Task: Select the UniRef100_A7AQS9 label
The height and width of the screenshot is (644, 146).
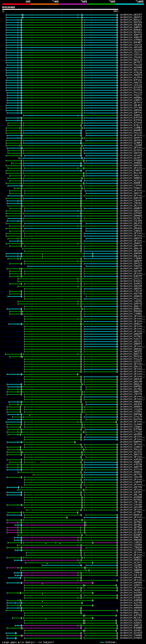Action: click(131, 638)
